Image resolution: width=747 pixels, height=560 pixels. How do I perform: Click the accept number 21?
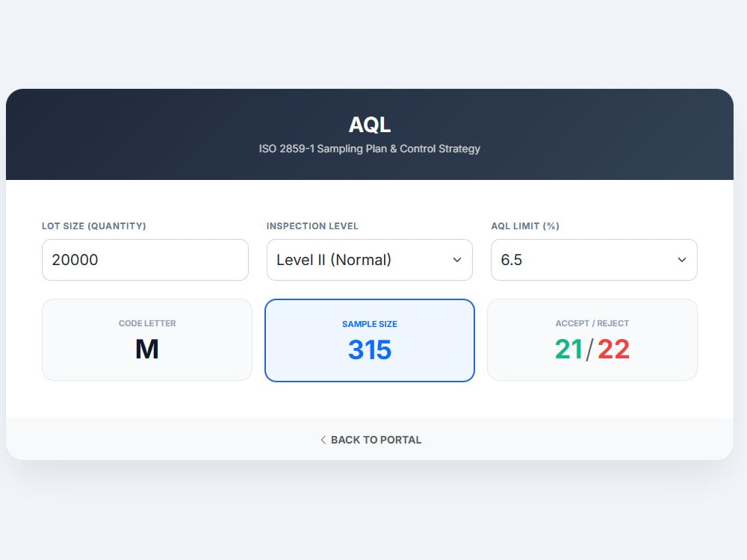tap(568, 349)
